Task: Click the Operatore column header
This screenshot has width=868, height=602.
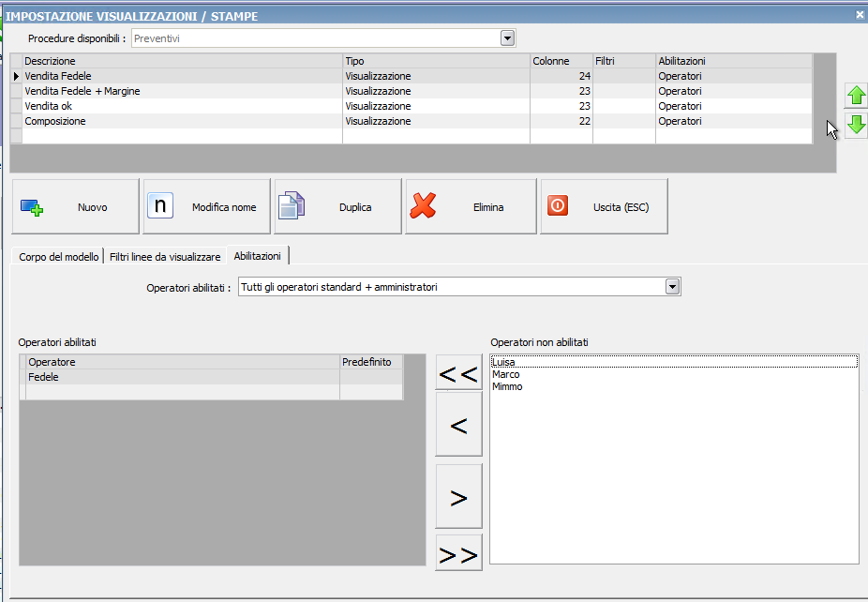Action: 183,362
